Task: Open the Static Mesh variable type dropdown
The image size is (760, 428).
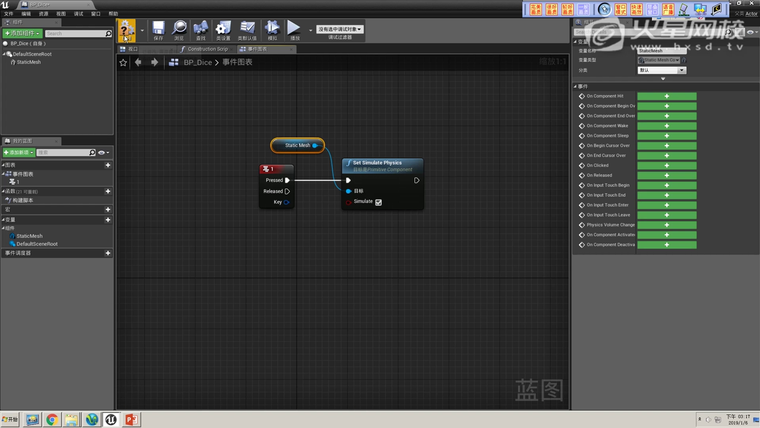Action: coord(661,60)
